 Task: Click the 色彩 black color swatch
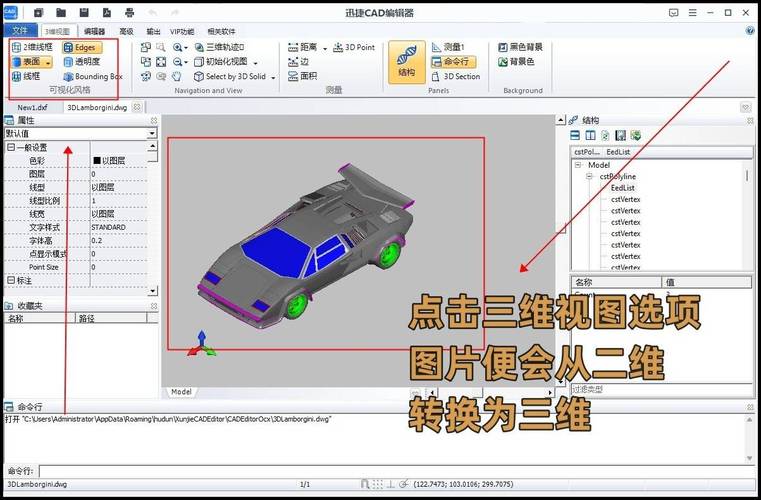pos(97,160)
